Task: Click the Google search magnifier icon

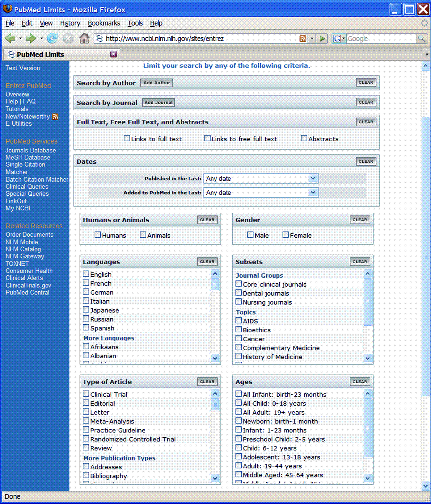Action: click(421, 39)
